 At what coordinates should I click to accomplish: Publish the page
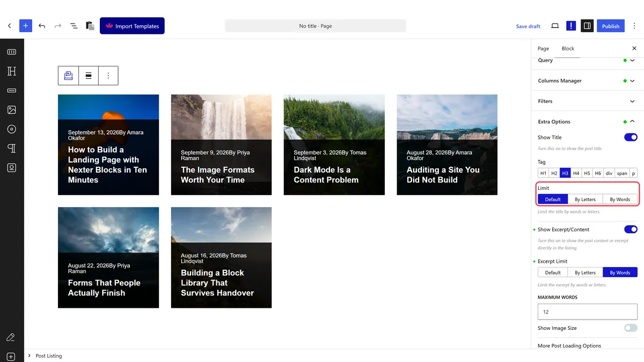611,26
